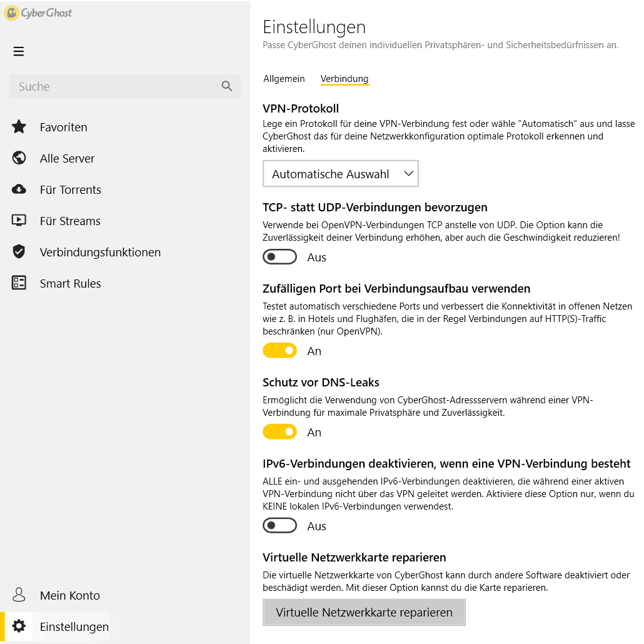Click the Smart Rules list icon

pos(19,283)
